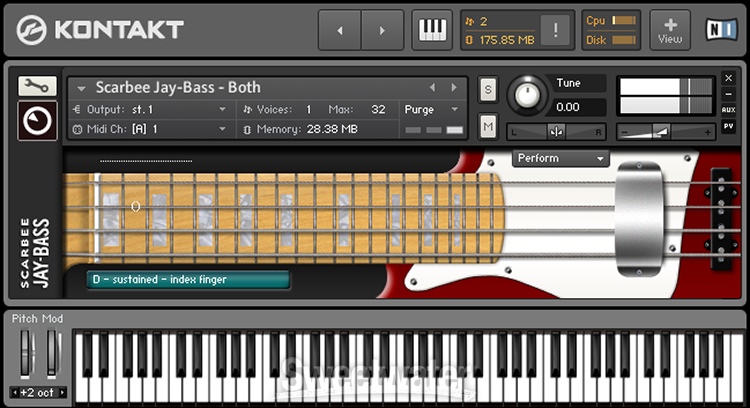Click the NI logo icon

coord(721,30)
